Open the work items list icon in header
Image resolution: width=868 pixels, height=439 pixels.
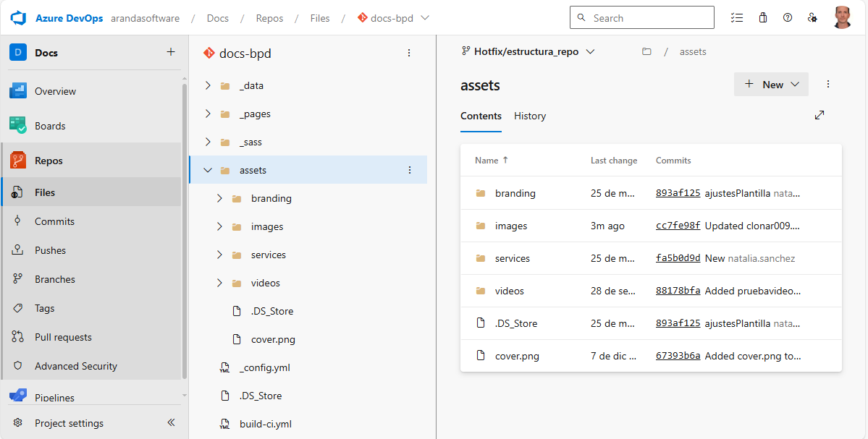pos(737,18)
